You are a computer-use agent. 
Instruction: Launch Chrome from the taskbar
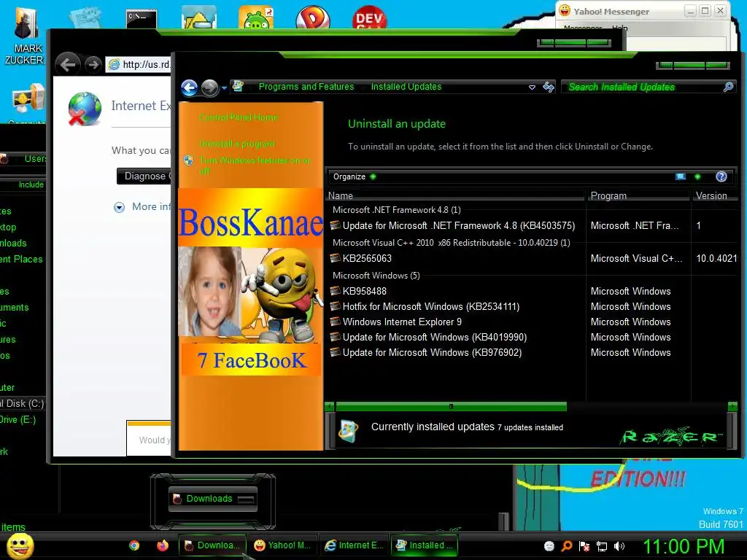tap(134, 545)
